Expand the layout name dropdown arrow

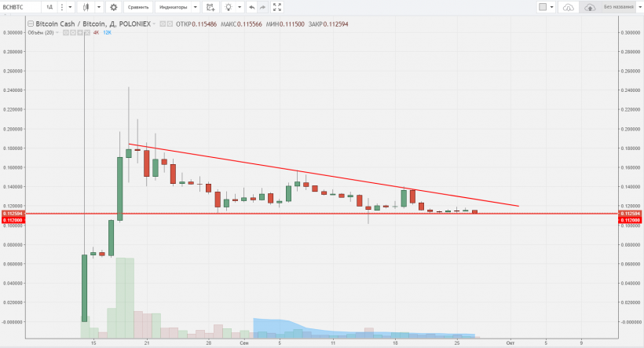coord(639,7)
